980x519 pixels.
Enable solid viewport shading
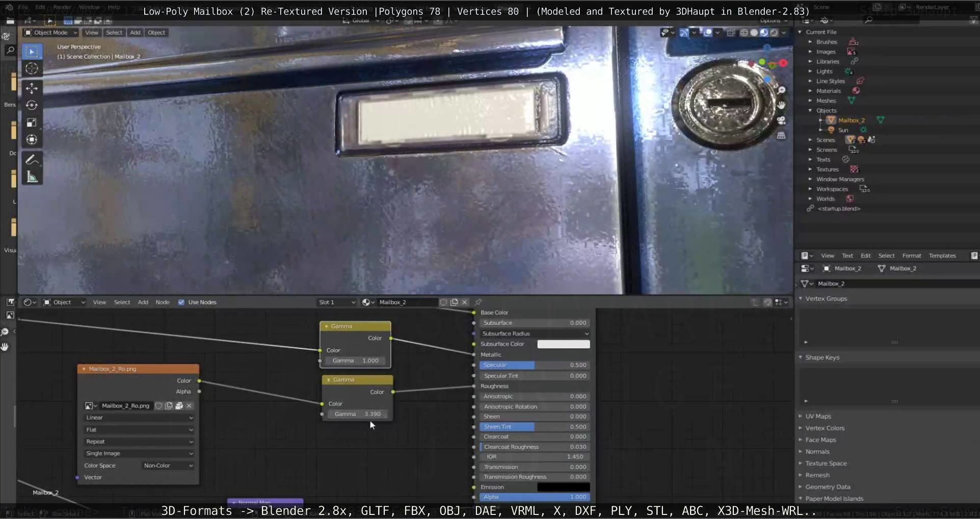[754, 33]
